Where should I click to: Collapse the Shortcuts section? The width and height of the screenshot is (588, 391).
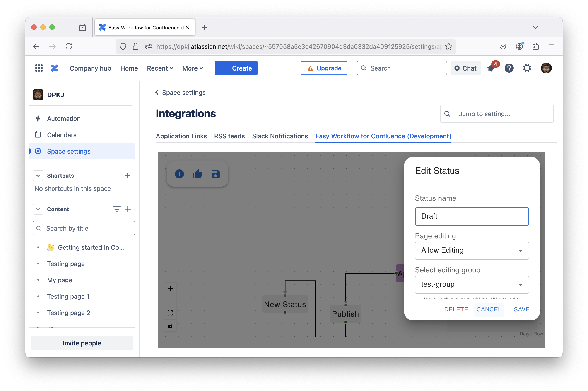click(x=38, y=176)
